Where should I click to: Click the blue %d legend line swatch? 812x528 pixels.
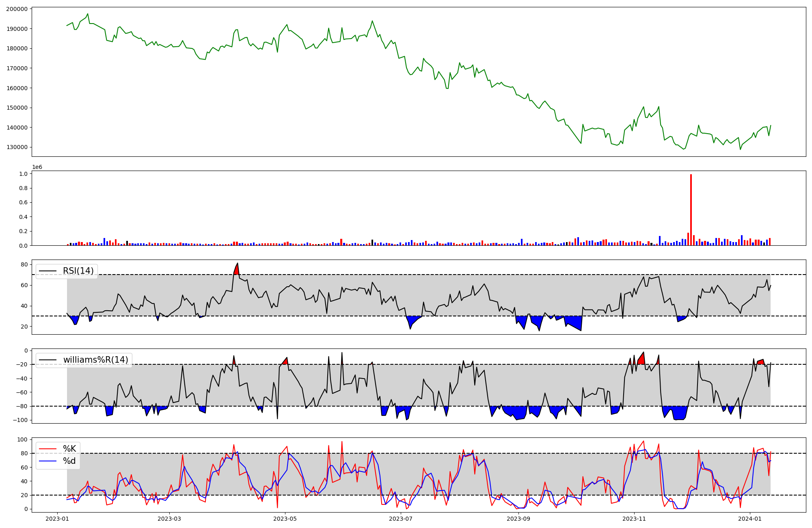point(47,461)
